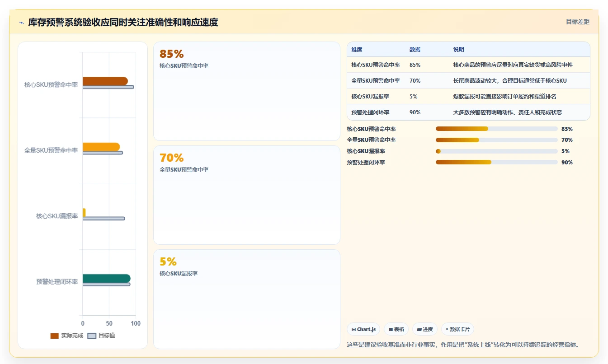Click description about 长尾商品波动较大

(510, 81)
